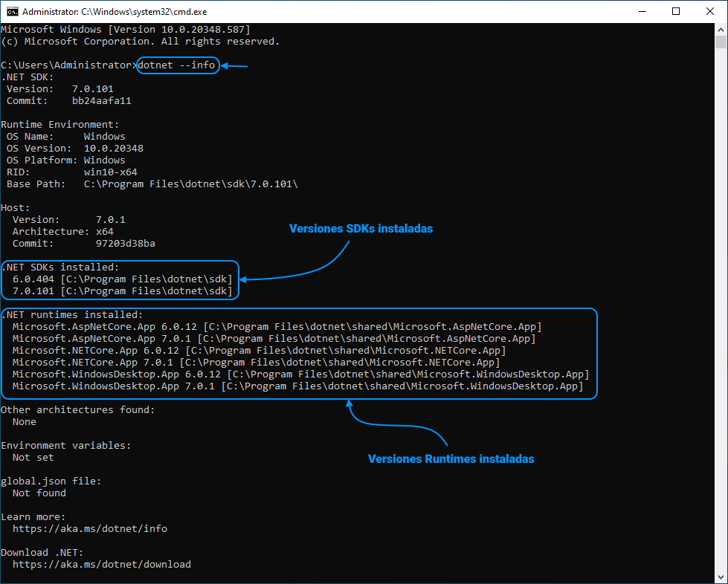Screen dimensions: 728x584
Task: Click the URL https://aka.ms/dotnet/info
Action: pos(90,529)
